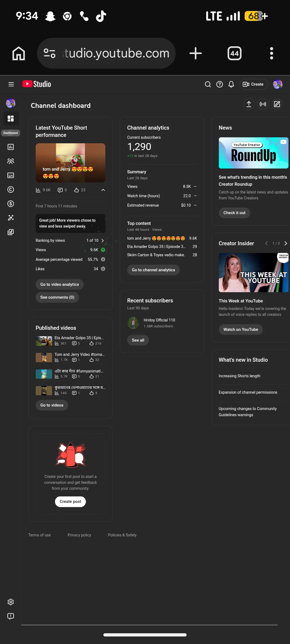Image resolution: width=290 pixels, height=644 pixels.
Task: Open the hamburger navigation menu
Action: pos(11,84)
